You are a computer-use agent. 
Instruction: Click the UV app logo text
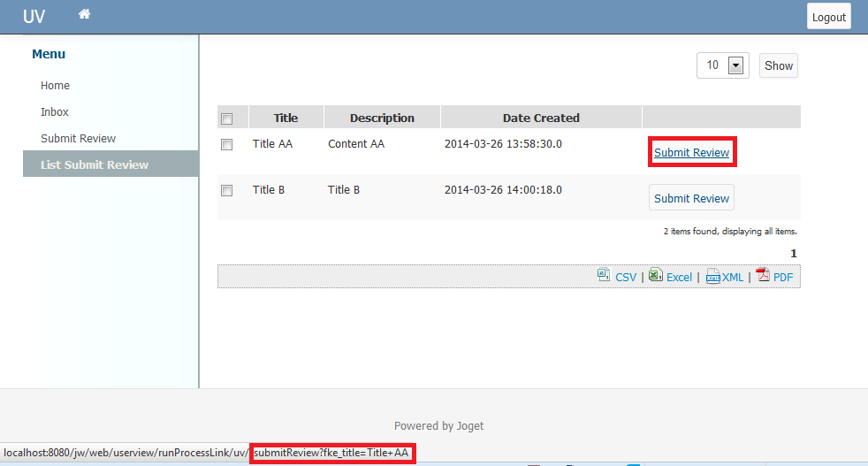pos(34,17)
